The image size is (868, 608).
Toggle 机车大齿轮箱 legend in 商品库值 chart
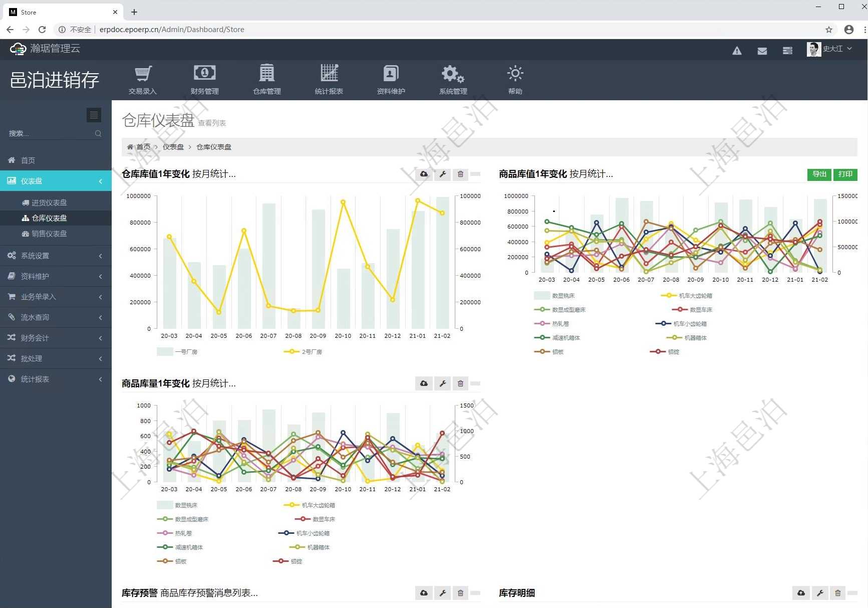pos(686,296)
